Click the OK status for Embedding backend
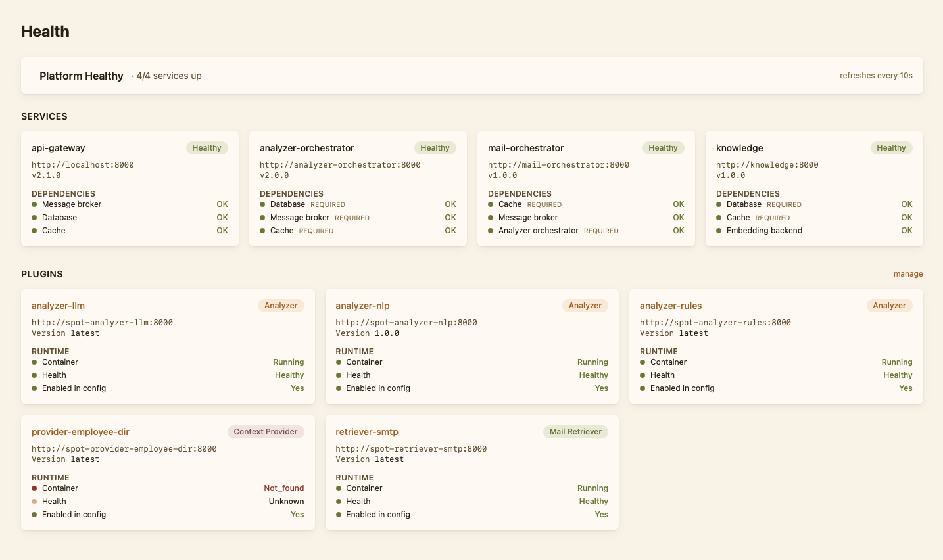 pyautogui.click(x=907, y=231)
